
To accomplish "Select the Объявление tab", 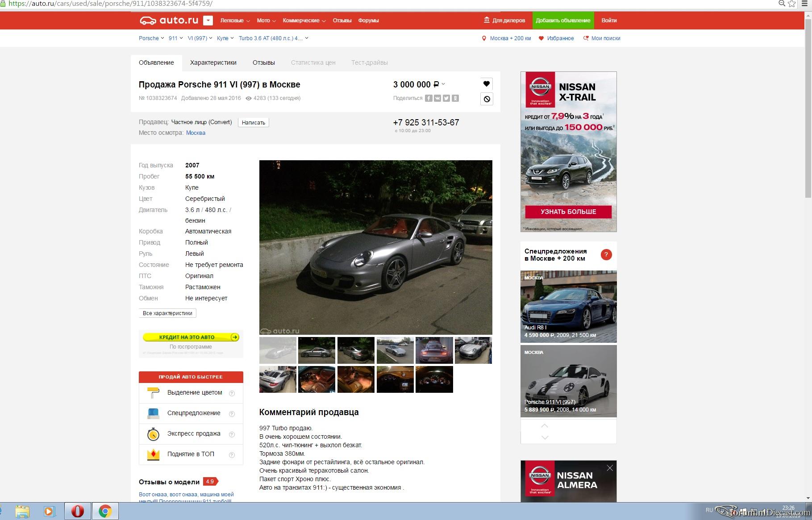I will 156,62.
